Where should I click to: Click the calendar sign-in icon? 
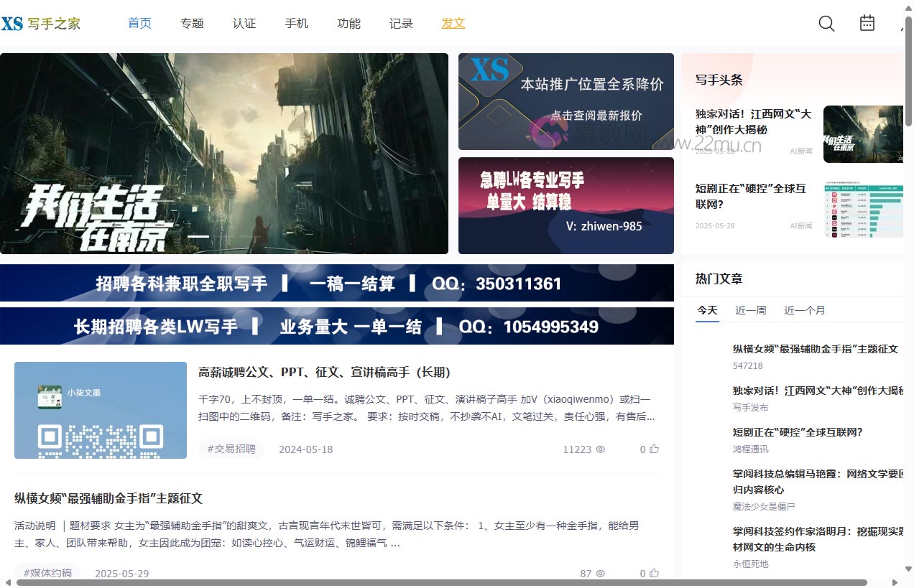coord(867,23)
